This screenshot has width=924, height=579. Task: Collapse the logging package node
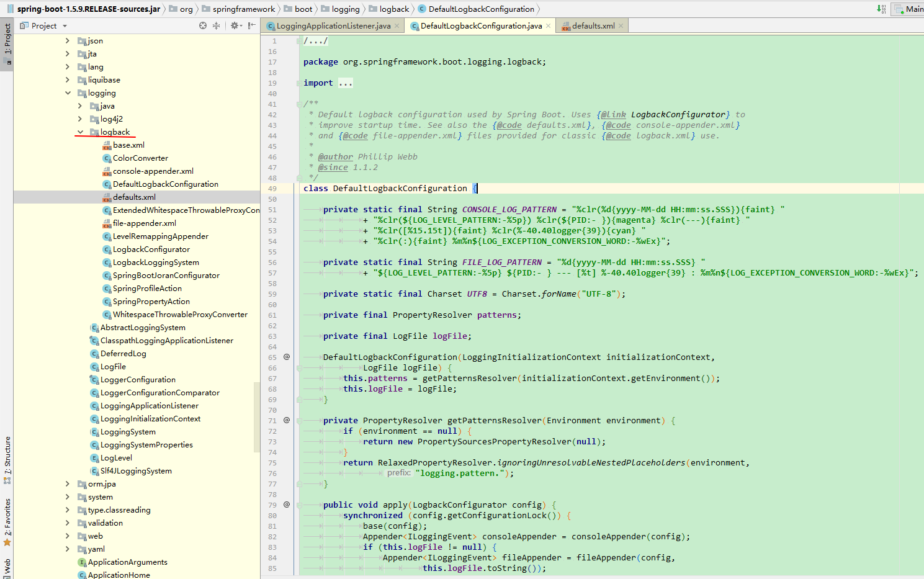pyautogui.click(x=68, y=92)
